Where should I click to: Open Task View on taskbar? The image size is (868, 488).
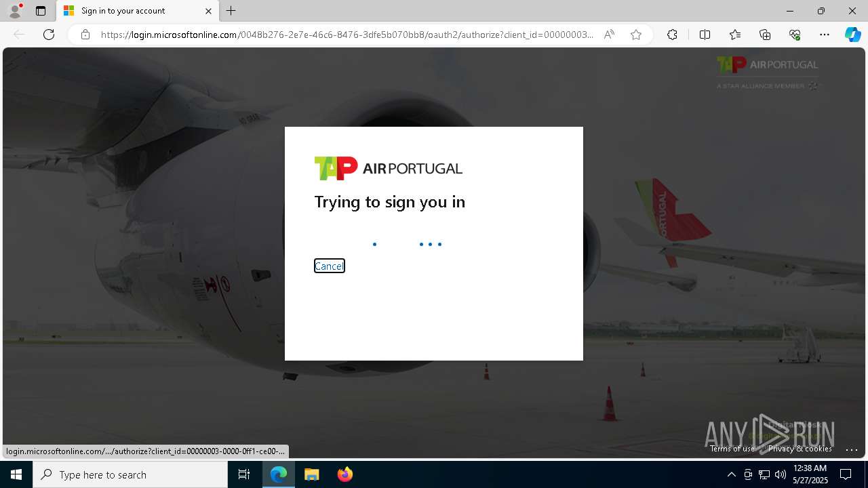click(244, 474)
